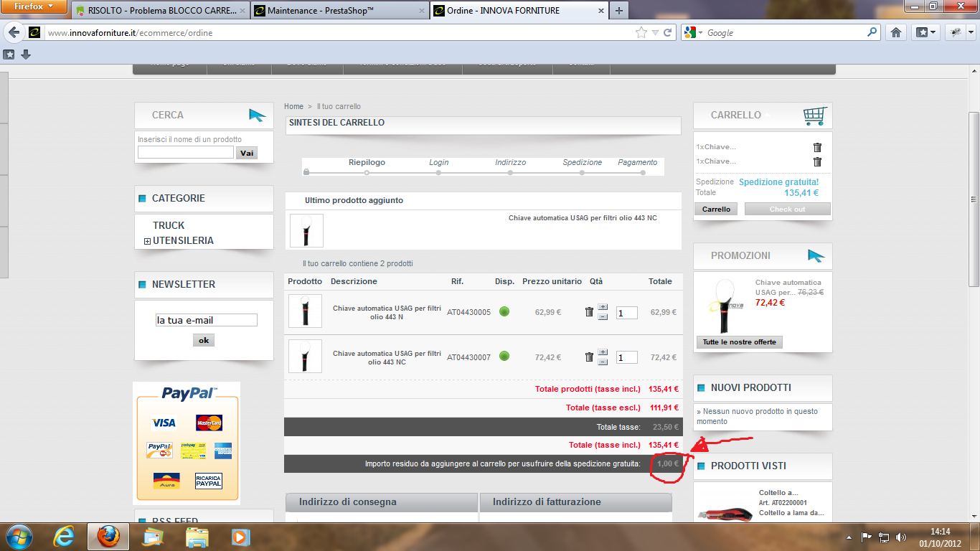The image size is (980, 551).
Task: Click the Firefox icon on the taskbar
Action: tap(108, 536)
